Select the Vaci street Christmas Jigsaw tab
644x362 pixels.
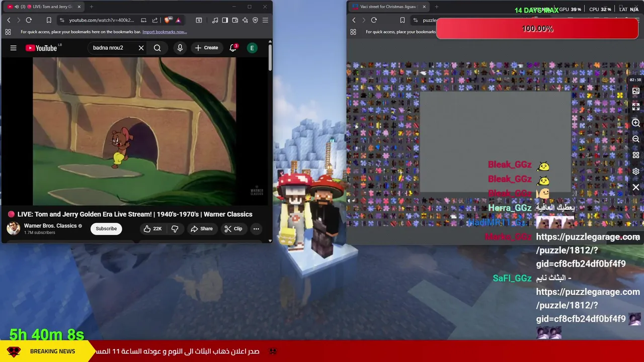click(x=388, y=7)
